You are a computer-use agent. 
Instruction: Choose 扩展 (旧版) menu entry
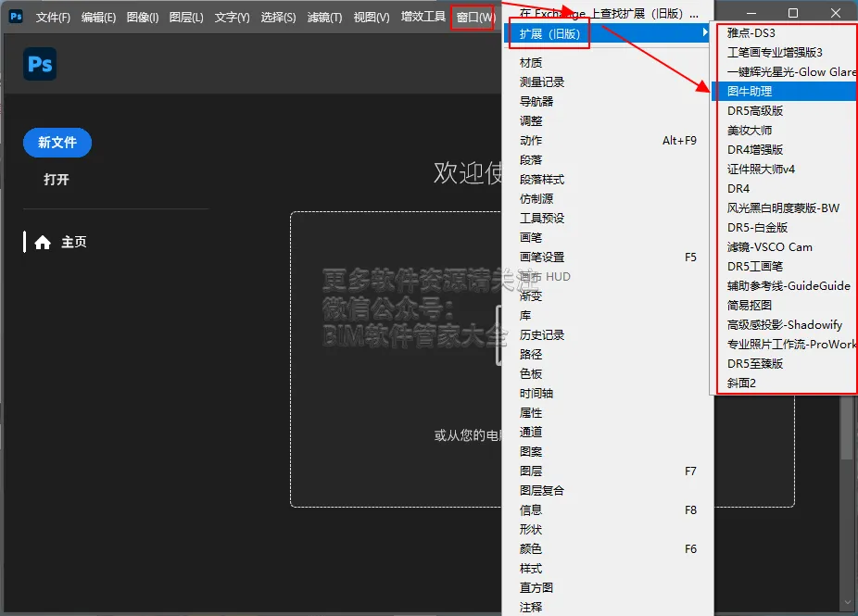coord(608,34)
